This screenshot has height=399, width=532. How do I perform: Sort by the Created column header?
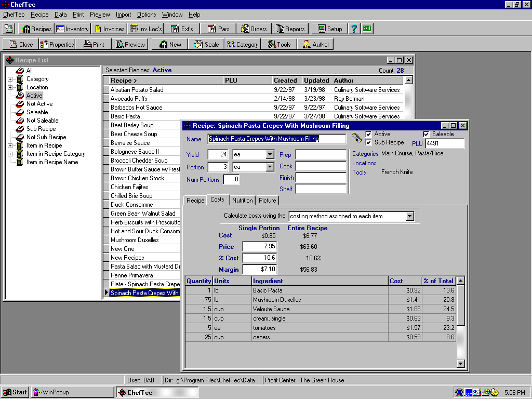(x=287, y=81)
